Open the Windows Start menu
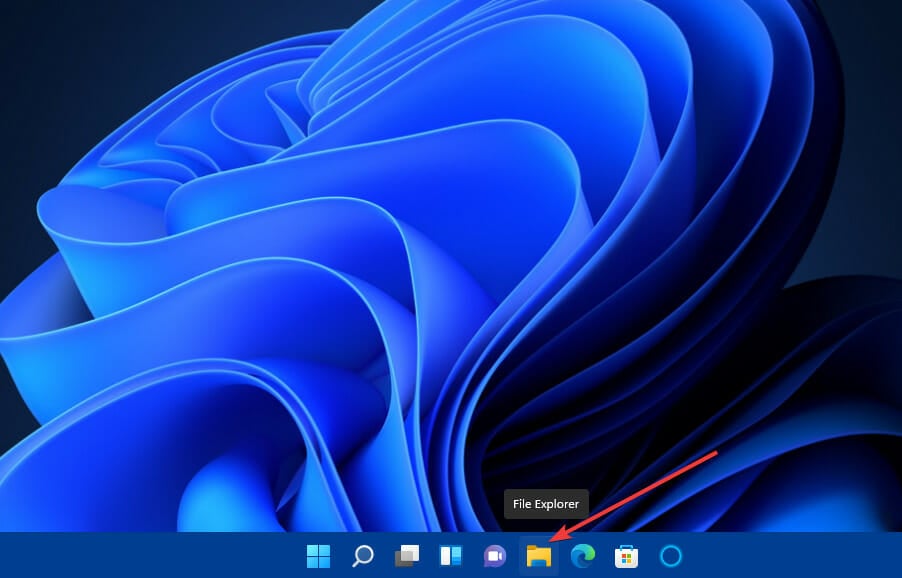Screen dimensions: 902x578 click(x=318, y=556)
